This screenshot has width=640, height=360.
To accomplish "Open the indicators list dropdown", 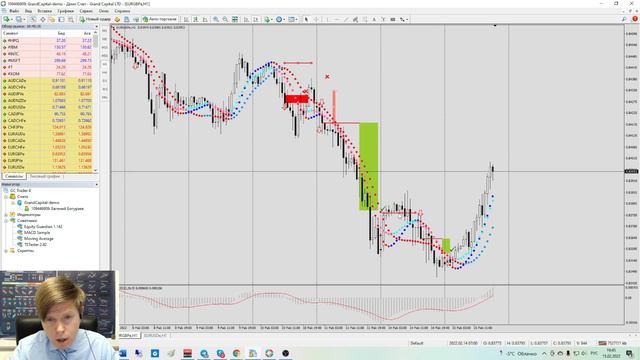I will tap(268, 19).
